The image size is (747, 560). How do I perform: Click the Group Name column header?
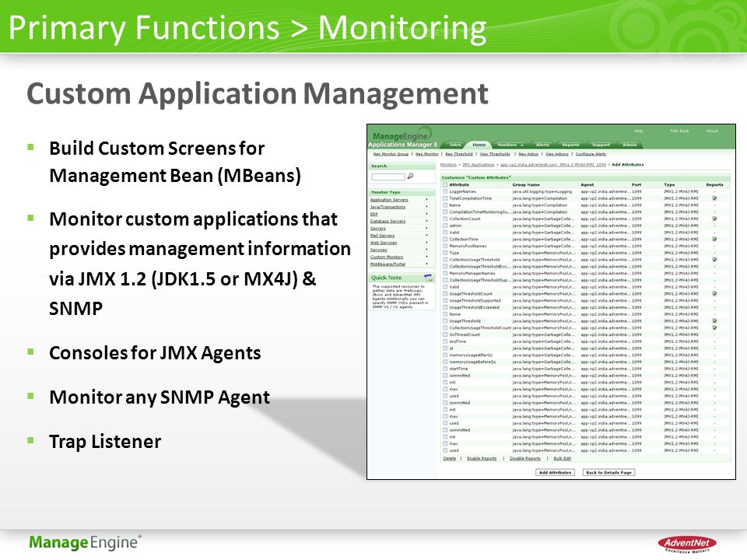click(x=526, y=185)
